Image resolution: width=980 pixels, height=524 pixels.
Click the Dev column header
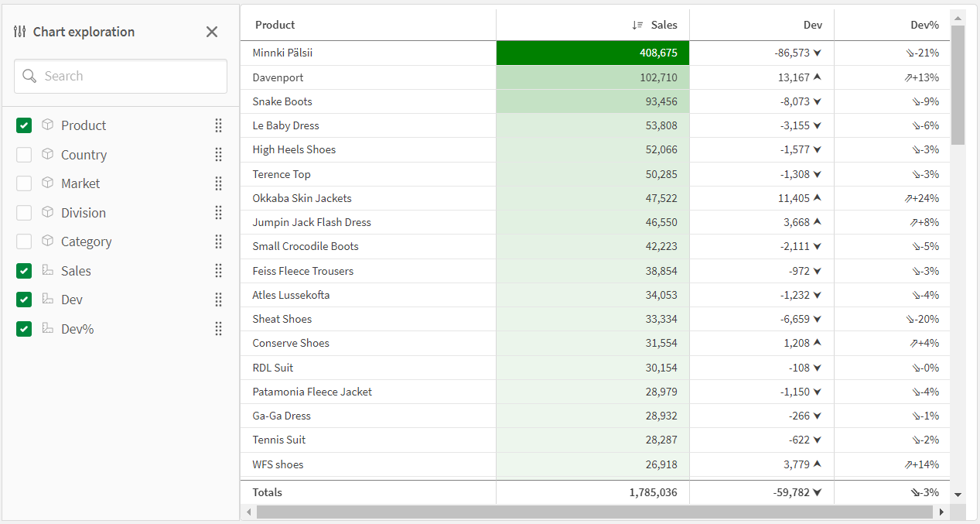pyautogui.click(x=812, y=25)
